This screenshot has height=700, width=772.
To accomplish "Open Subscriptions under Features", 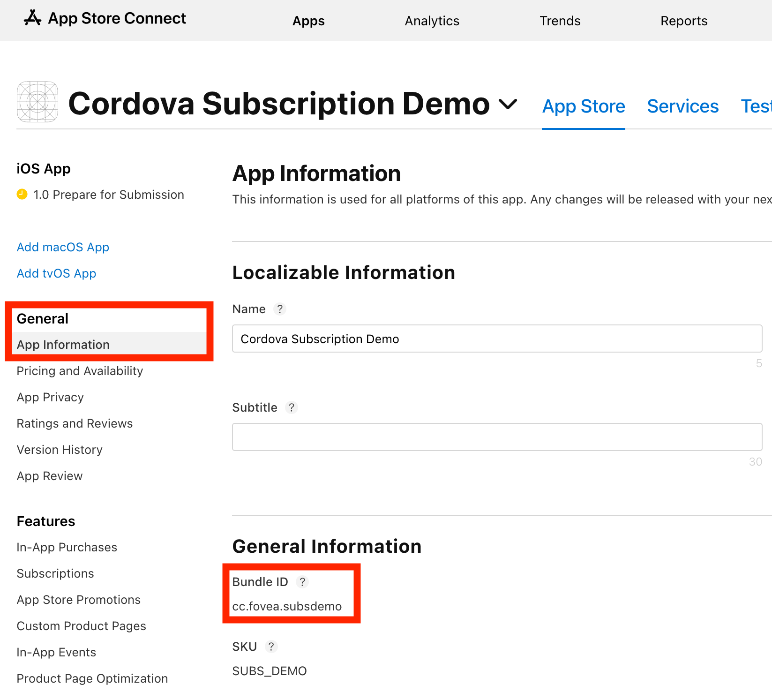I will 55,573.
